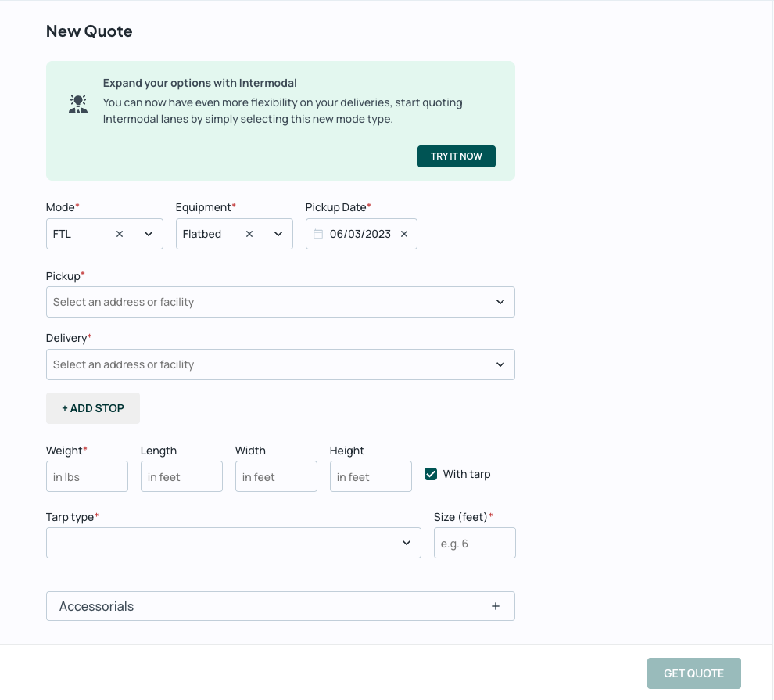The image size is (774, 700).
Task: Clear the Flatbed equipment selection
Action: (x=249, y=234)
